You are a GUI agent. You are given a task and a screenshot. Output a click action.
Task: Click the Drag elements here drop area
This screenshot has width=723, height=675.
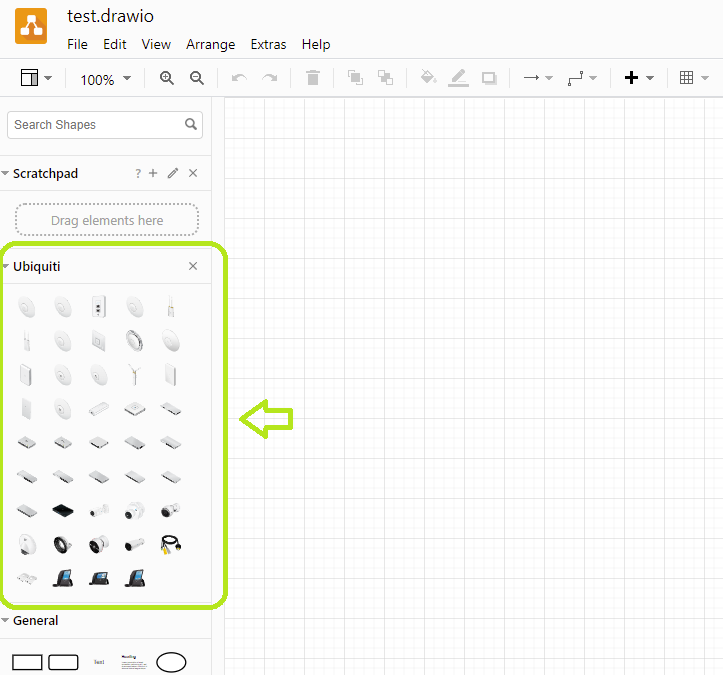coord(107,220)
